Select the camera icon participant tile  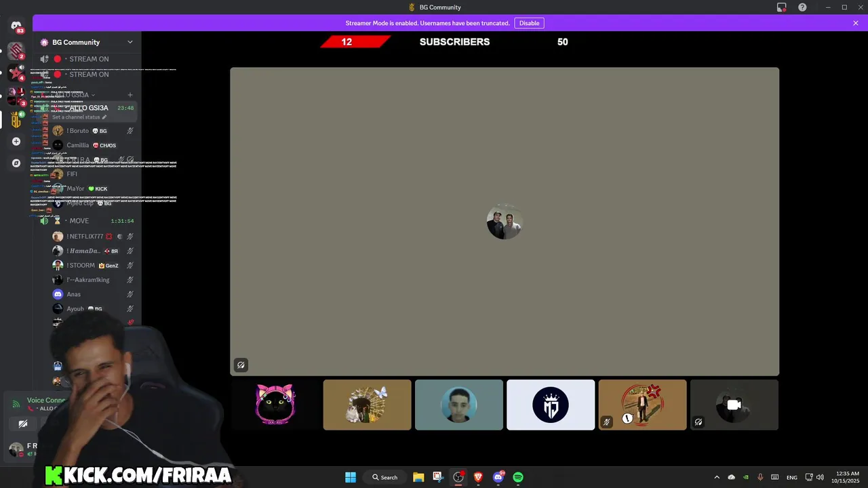click(x=734, y=405)
